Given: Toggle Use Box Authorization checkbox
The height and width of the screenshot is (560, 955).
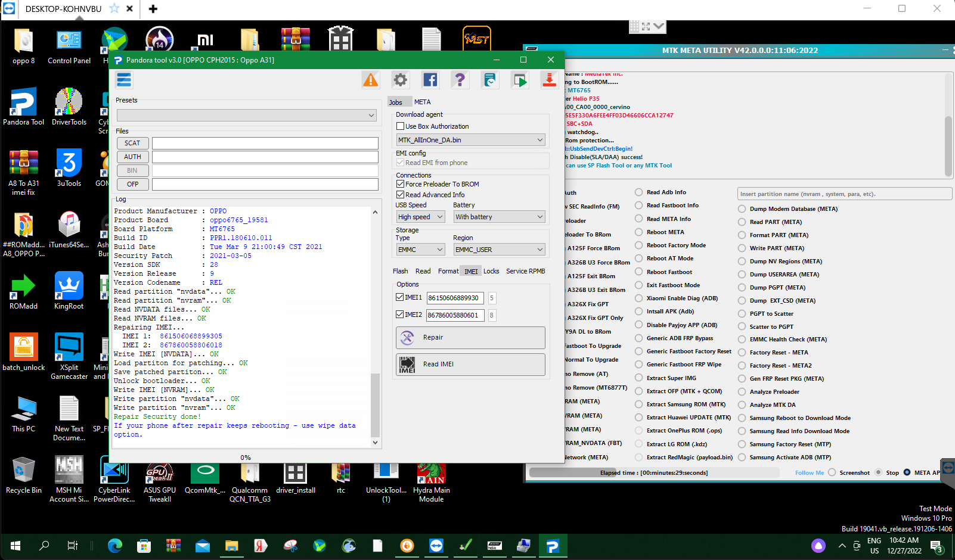Looking at the screenshot, I should pyautogui.click(x=401, y=126).
